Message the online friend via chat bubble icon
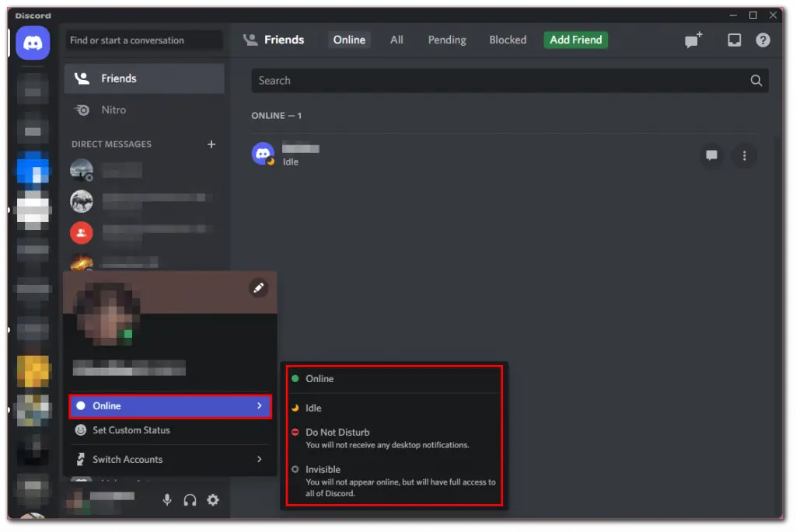796x532 pixels. (x=711, y=155)
